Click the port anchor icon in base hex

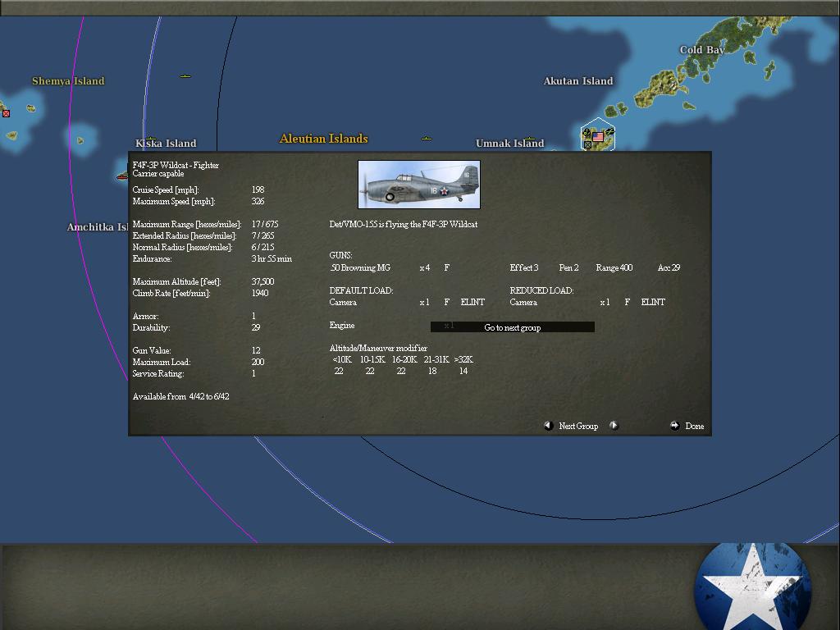tap(586, 132)
